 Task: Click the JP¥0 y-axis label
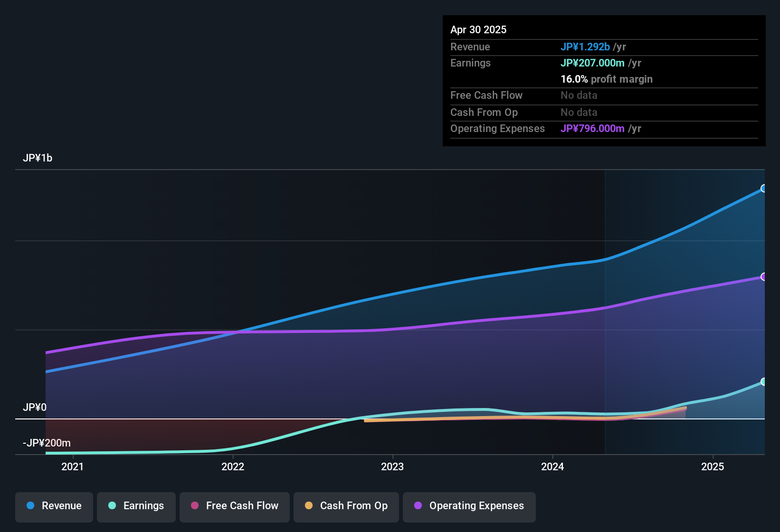click(35, 408)
